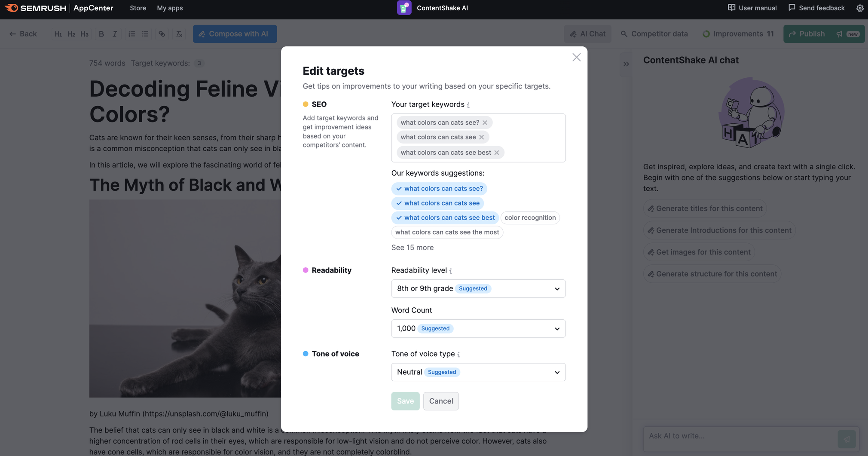Viewport: 868px width, 456px height.
Task: Open the Store menu item
Action: pyautogui.click(x=138, y=8)
